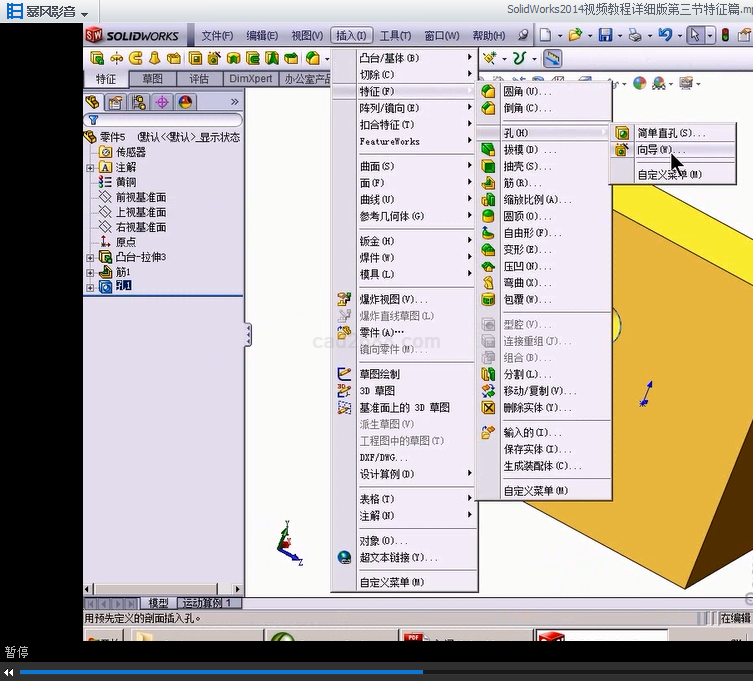Expand the 筋1 rib feature node
This screenshot has width=753, height=681.
pyautogui.click(x=91, y=272)
